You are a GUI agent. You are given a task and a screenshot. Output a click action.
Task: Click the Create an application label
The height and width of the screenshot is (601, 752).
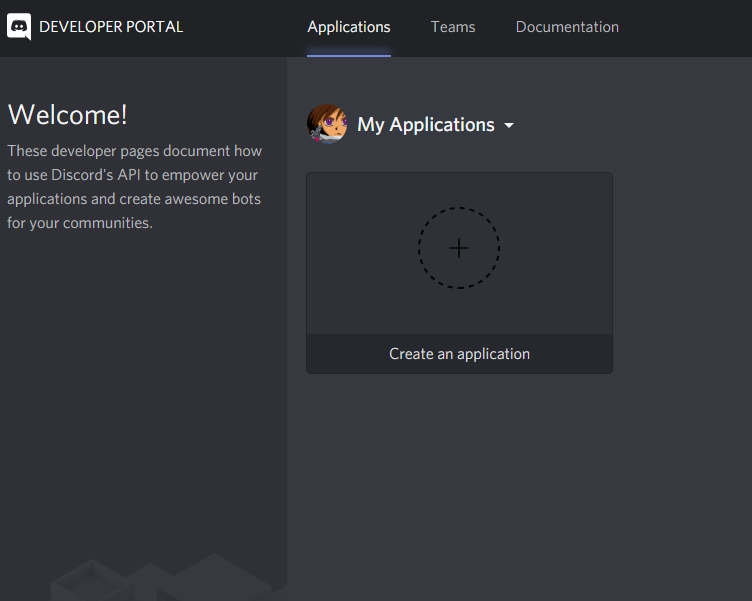459,354
